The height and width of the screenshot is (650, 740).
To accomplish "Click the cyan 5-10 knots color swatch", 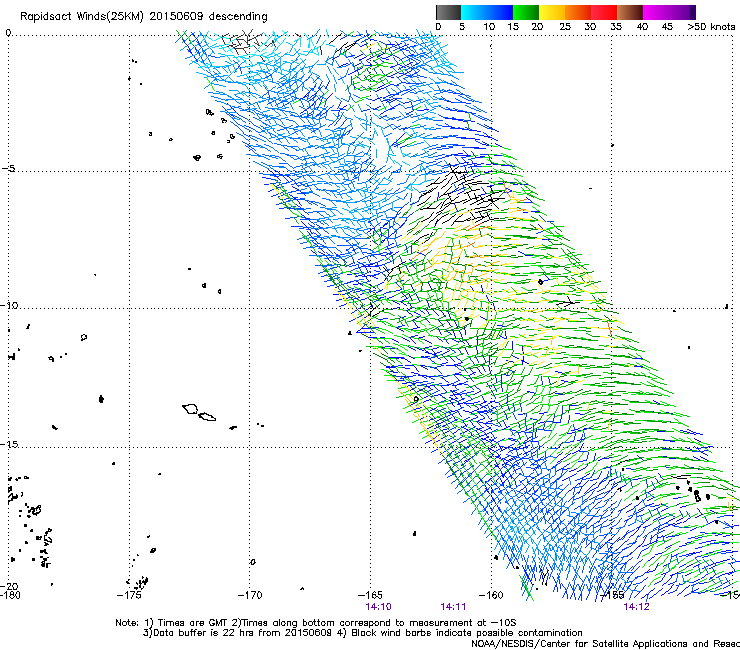I will tap(474, 12).
